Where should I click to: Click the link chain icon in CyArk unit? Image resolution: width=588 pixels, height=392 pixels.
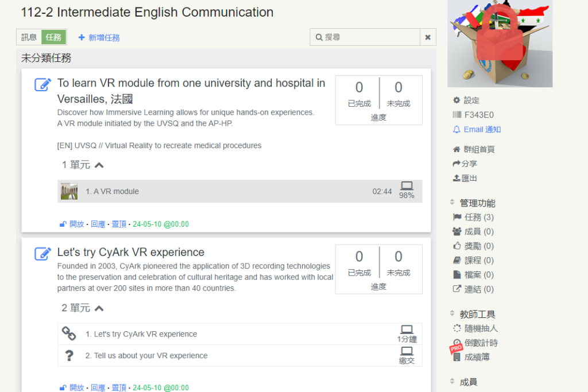(x=69, y=333)
